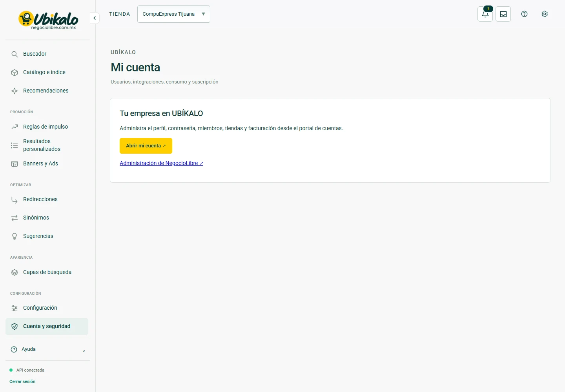
Task: Click the Capas de búsqueda layers icon
Action: click(x=15, y=272)
